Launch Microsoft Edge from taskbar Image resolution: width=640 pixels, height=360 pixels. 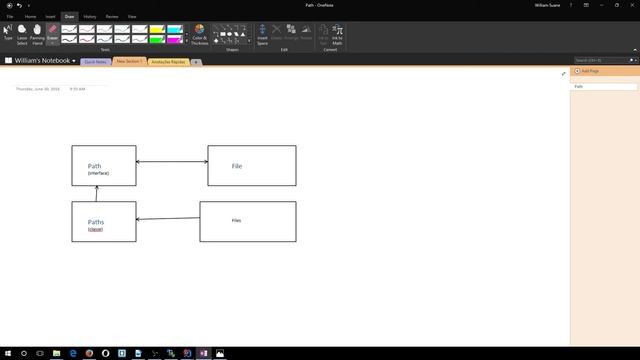coord(73,353)
